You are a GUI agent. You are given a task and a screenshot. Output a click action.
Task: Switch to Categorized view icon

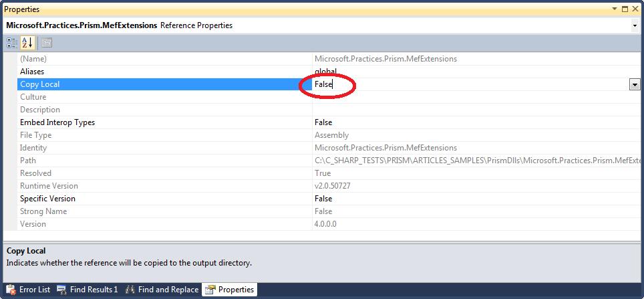point(12,43)
